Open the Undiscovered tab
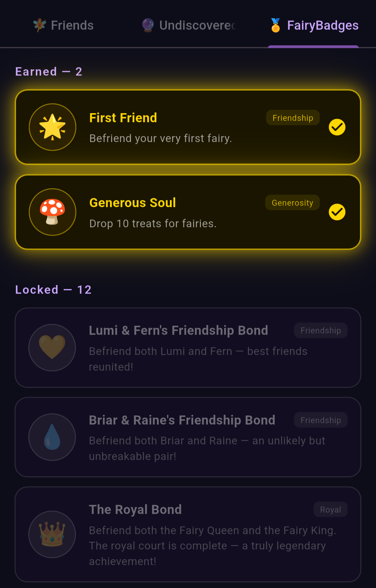376x588 pixels. click(x=188, y=25)
